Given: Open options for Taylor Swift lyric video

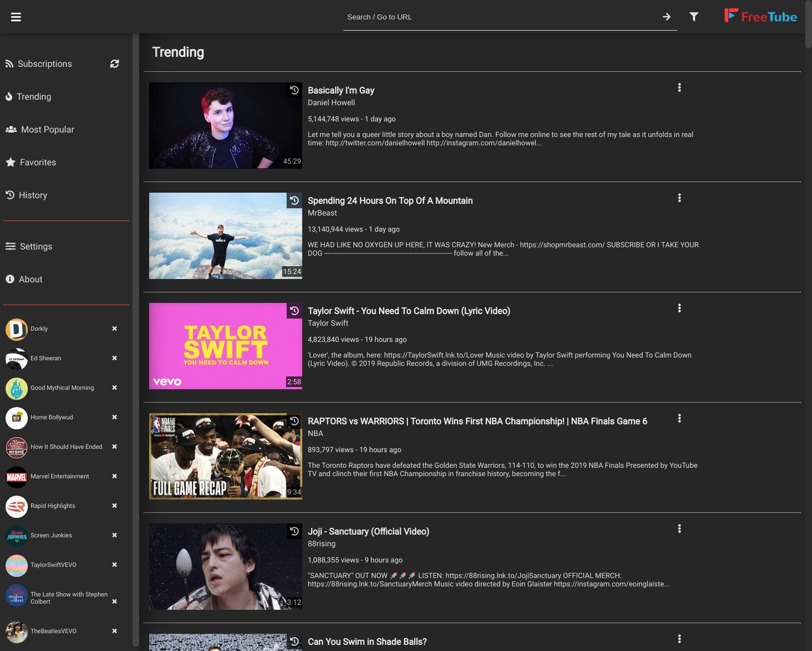Looking at the screenshot, I should click(680, 308).
